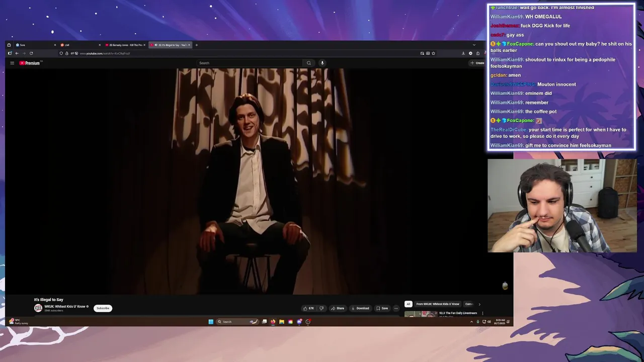Click WilliamKian69 username on the WH OMEGALUL message
644x362 pixels.
coord(507,17)
